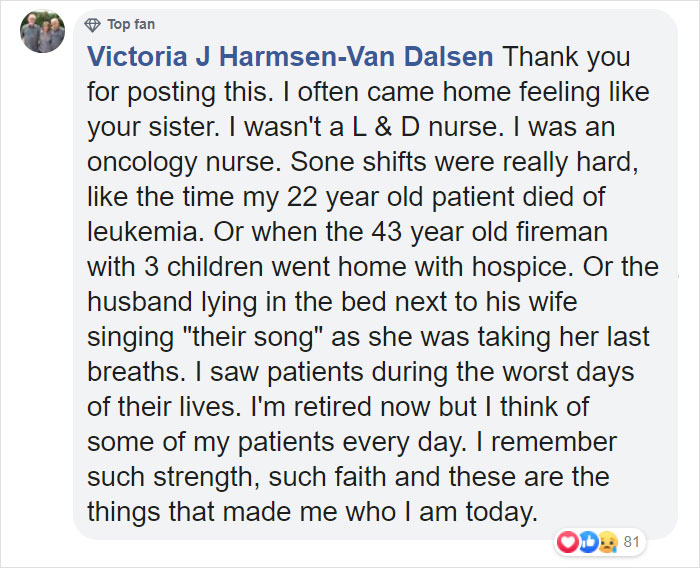700x568 pixels.
Task: Click the "Top fan" label text
Action: (x=130, y=24)
